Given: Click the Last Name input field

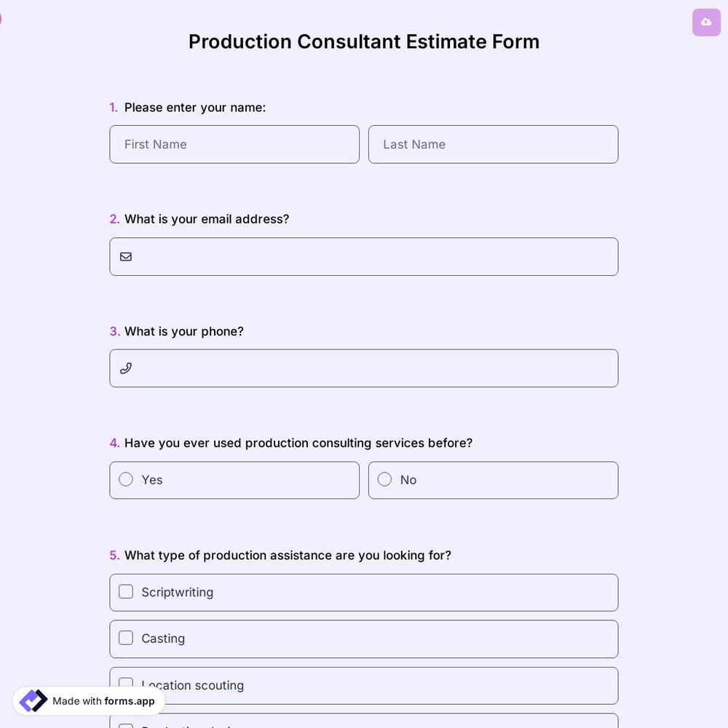Looking at the screenshot, I should (493, 144).
